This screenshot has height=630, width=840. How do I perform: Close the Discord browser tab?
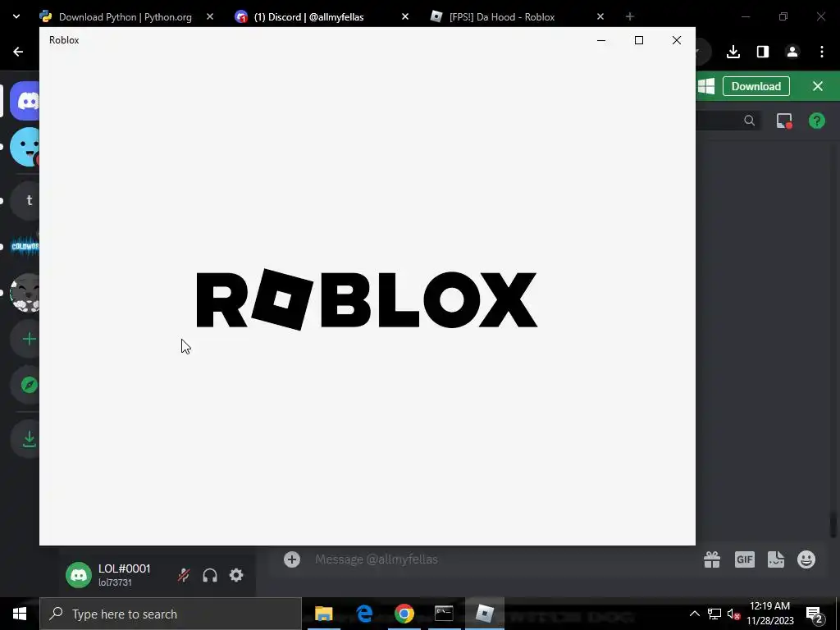[x=405, y=16]
